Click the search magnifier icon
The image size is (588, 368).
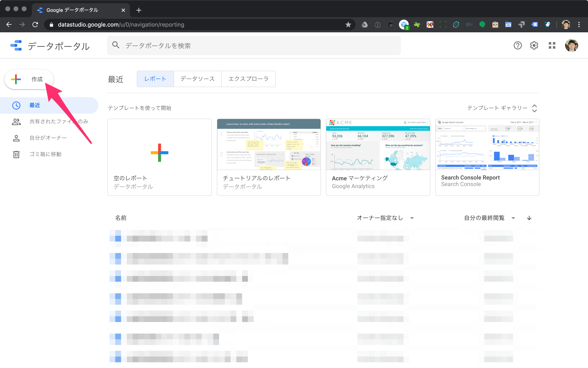coord(116,45)
